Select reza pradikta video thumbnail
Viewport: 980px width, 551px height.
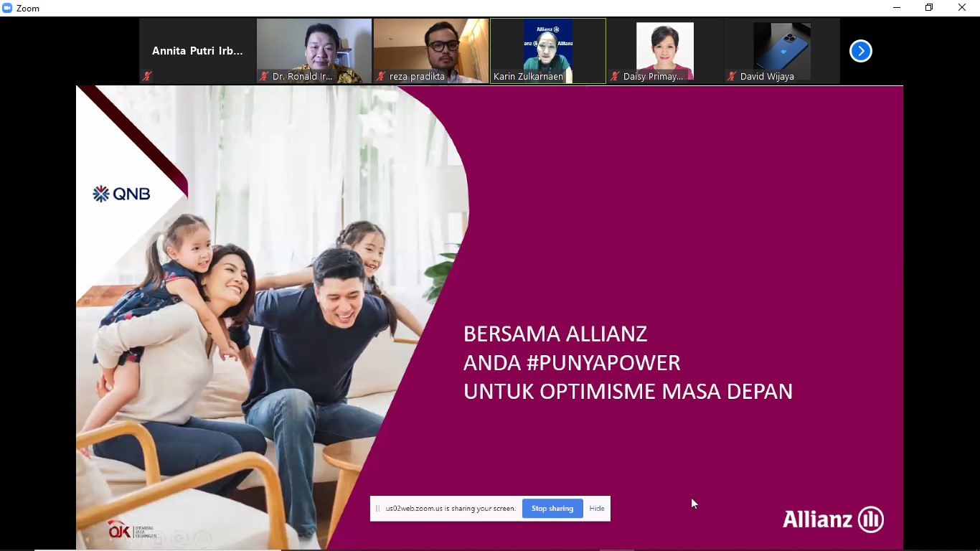coord(431,51)
